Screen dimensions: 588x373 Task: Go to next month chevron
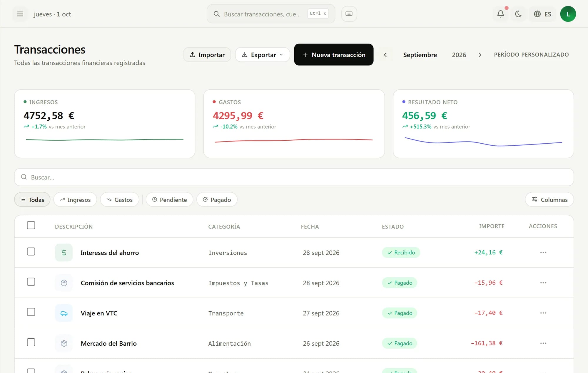[x=480, y=55]
